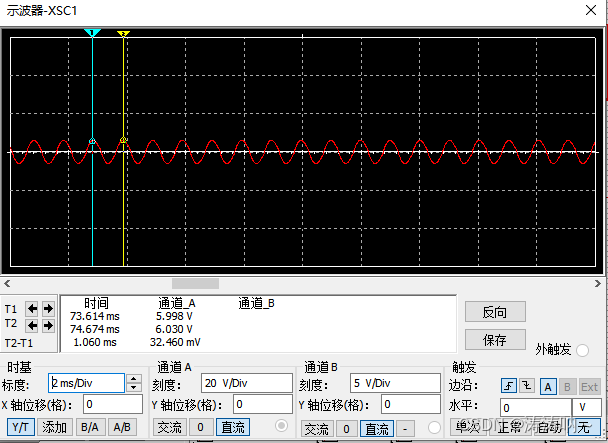Click the trigger 水平 level field
Viewport: 608px width, 443px height.
click(536, 408)
